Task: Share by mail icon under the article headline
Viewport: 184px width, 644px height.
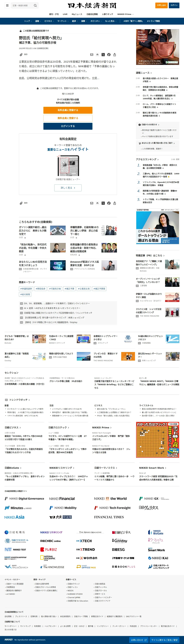Action: click(x=92, y=54)
